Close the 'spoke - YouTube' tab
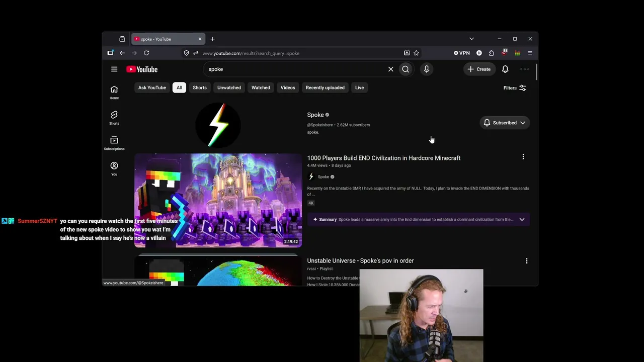Screen dimensions: 644x362 coord(200,39)
